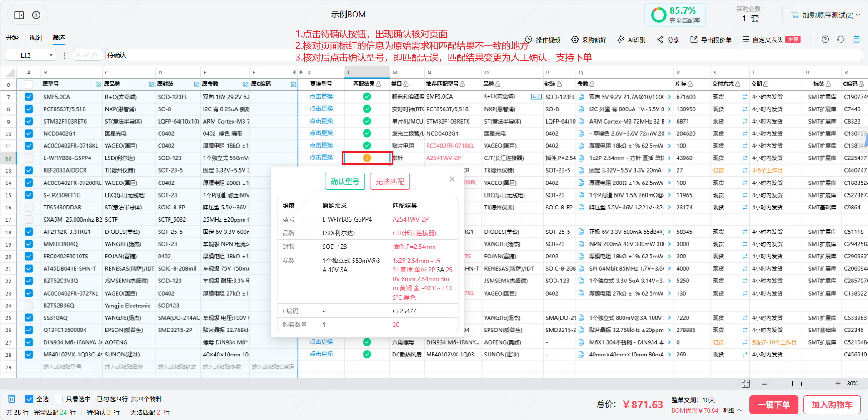The width and height of the screenshot is (868, 420).
Task: Open 操作视频 tutorial video
Action: pos(543,40)
